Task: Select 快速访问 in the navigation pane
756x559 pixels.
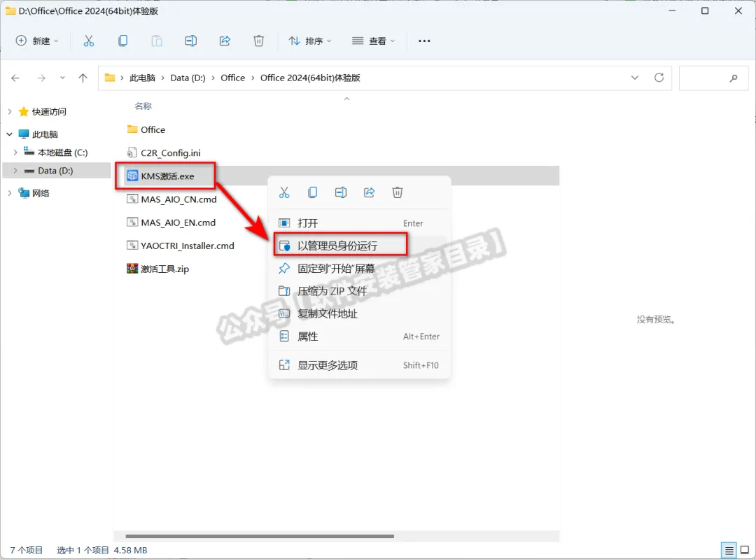Action: tap(49, 111)
